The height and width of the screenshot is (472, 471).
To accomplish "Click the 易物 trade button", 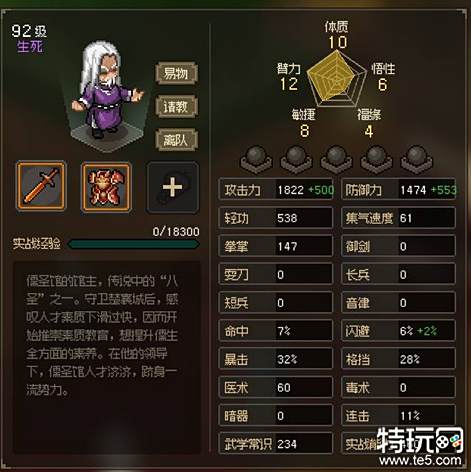I will pos(177,73).
